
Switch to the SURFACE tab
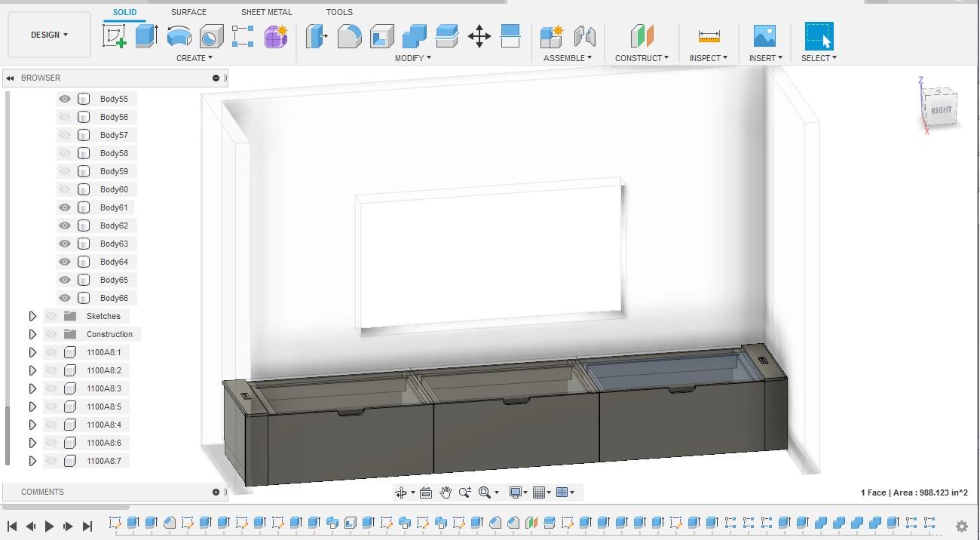coord(188,12)
